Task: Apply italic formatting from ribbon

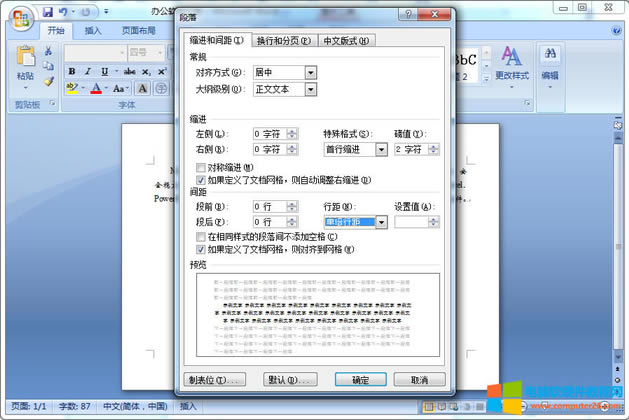Action: 87,72
